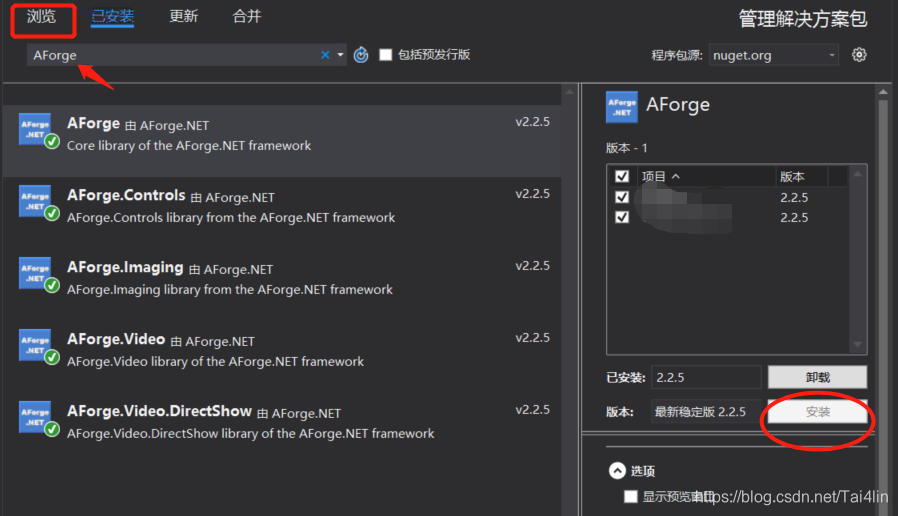The width and height of the screenshot is (898, 516).
Task: Click the 卸载 button
Action: point(817,377)
